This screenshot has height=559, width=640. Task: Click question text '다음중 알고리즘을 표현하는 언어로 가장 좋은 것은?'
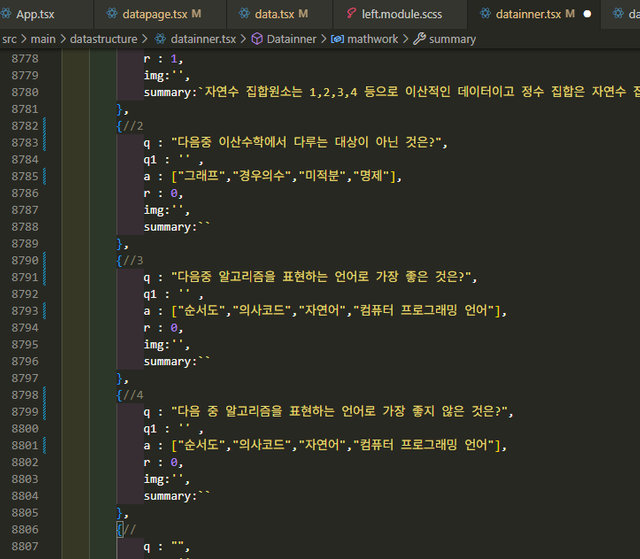[321, 277]
